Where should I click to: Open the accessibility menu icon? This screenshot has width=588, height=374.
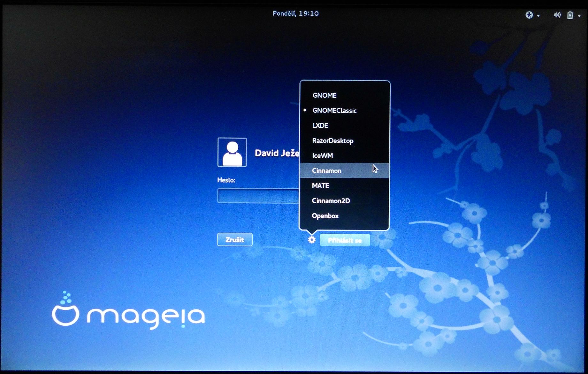(x=529, y=15)
